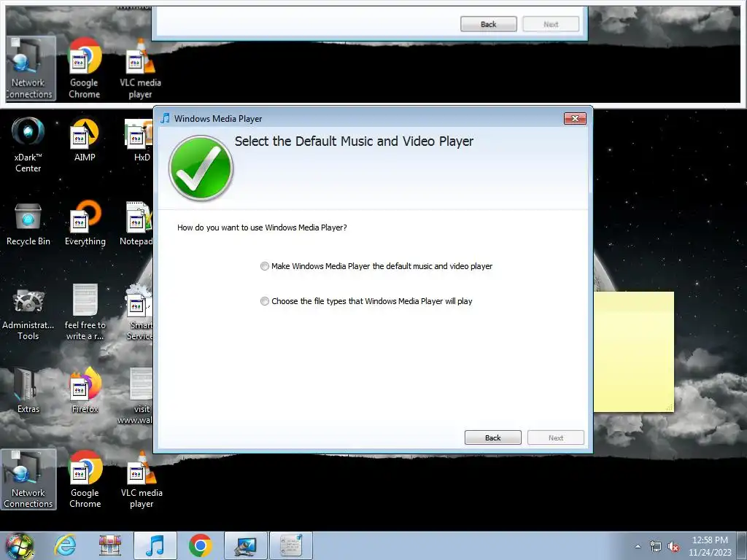Select the Smart Service desktop icon
The image size is (747, 560).
coord(139,312)
